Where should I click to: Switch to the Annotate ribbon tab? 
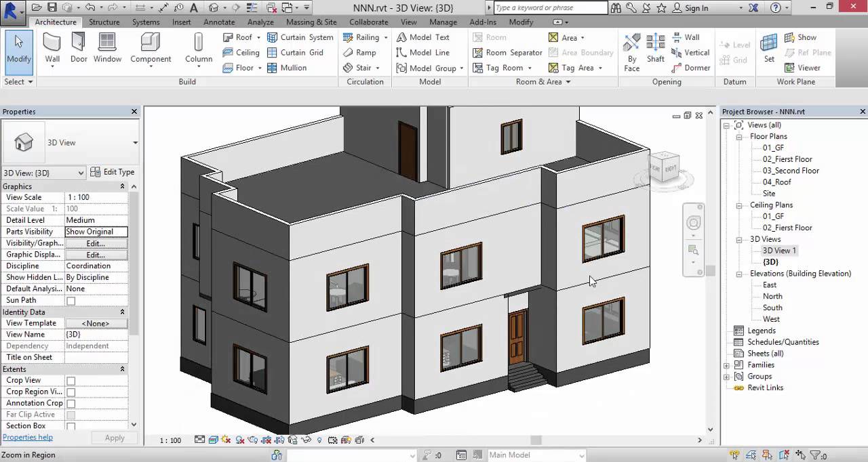pyautogui.click(x=219, y=22)
